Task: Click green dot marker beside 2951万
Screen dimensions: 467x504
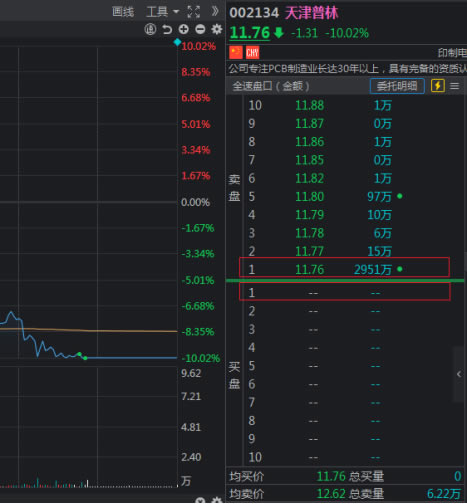Action: coord(400,269)
